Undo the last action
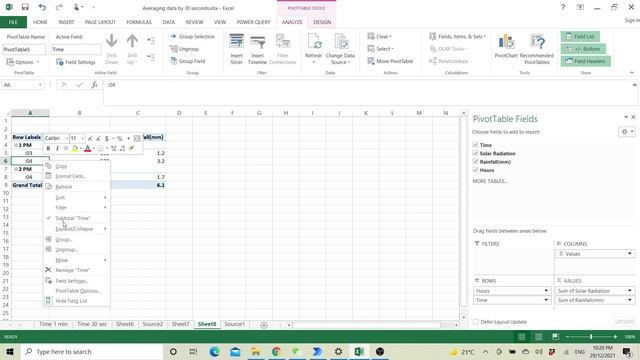 (42, 7)
